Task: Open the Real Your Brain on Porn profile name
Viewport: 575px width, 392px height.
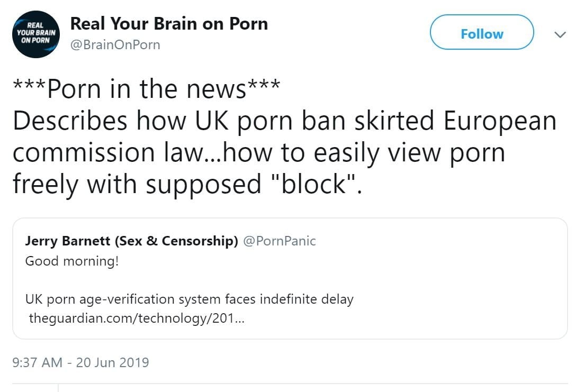Action: click(x=169, y=24)
